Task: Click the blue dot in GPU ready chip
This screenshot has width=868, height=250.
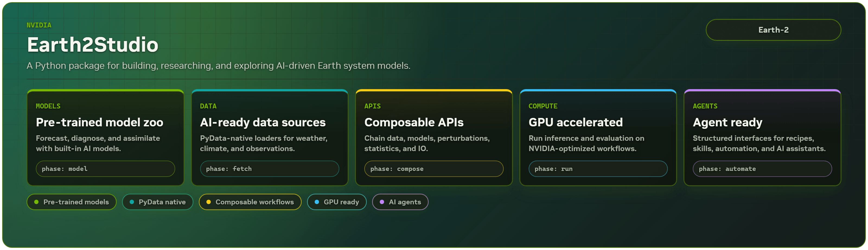Action: click(317, 202)
